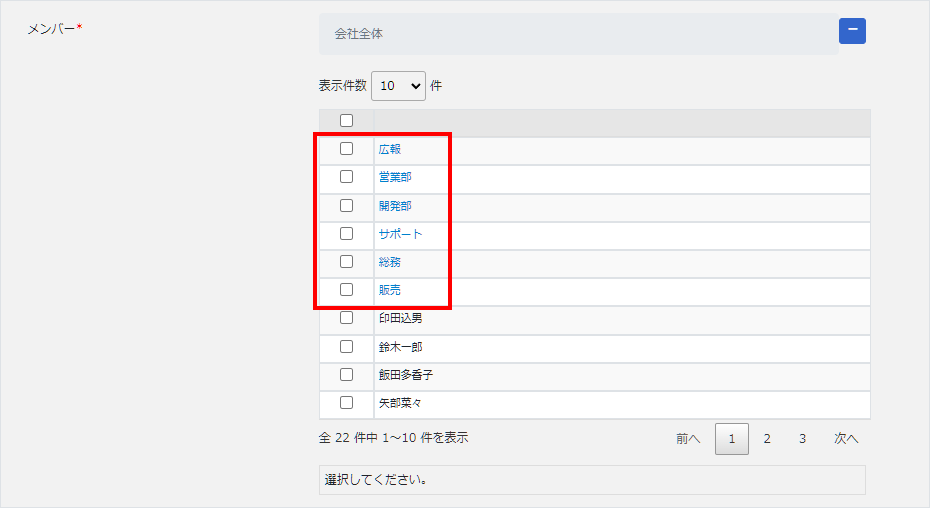Select the checkbox for 印田込男
This screenshot has height=508, width=930.
pyautogui.click(x=346, y=318)
